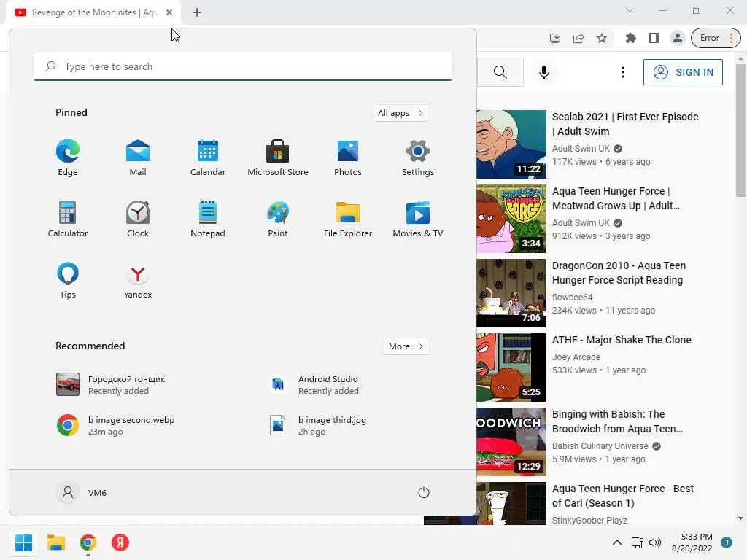Click YouTube search magnifier button
The height and width of the screenshot is (560, 747).
click(500, 72)
